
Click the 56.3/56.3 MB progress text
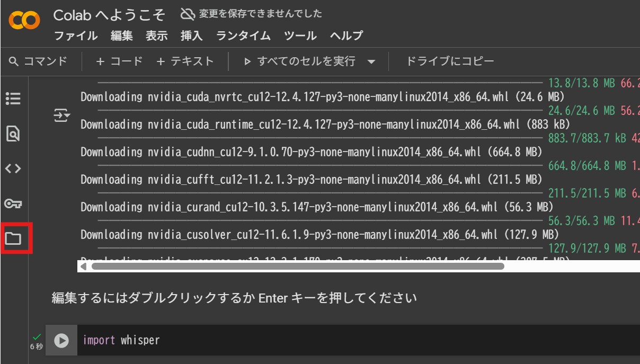point(581,221)
